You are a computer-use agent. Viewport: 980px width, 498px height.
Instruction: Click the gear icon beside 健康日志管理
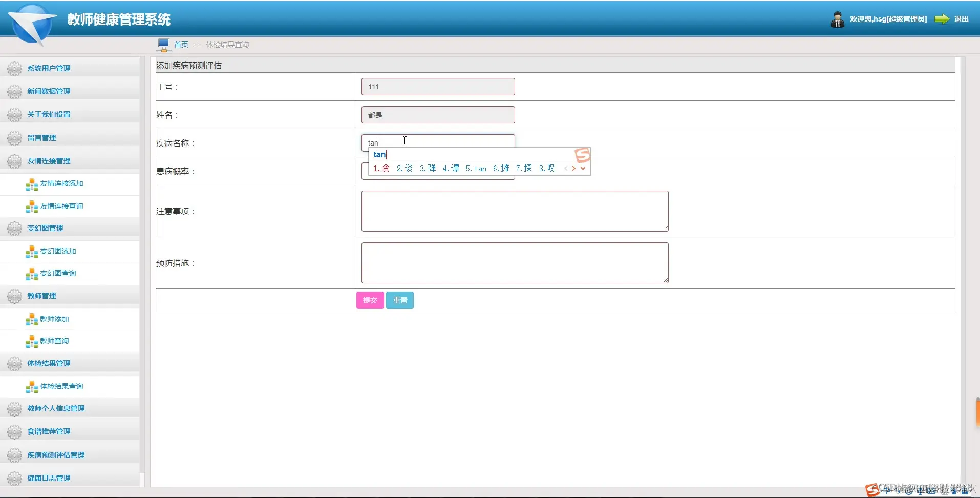coord(14,478)
